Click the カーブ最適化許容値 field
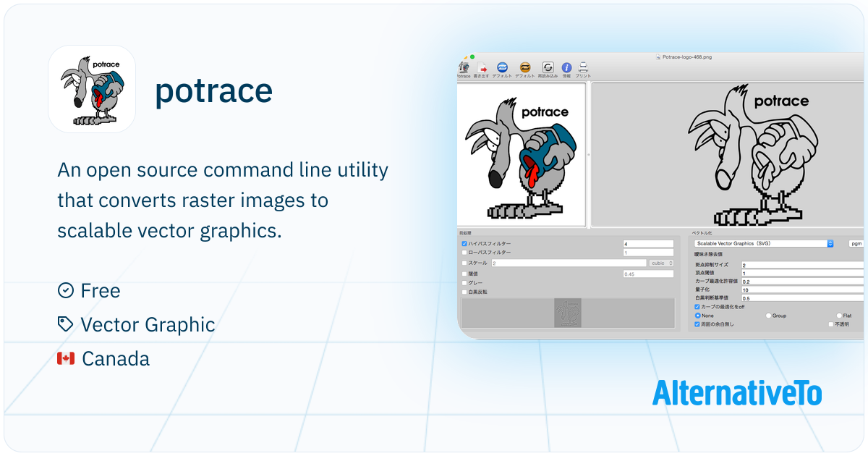868x456 pixels. coord(802,282)
